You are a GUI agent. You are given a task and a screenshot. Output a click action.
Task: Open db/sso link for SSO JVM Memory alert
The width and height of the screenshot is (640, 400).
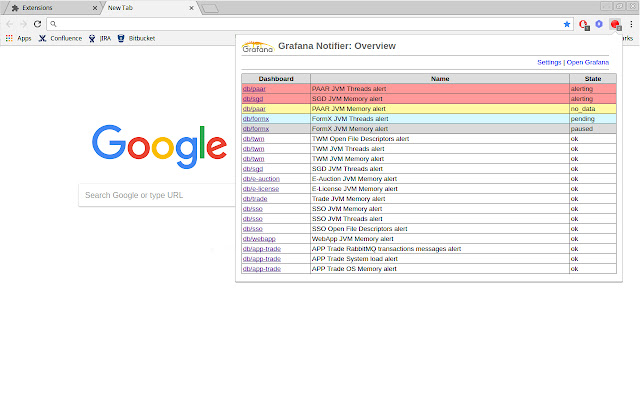pyautogui.click(x=253, y=209)
